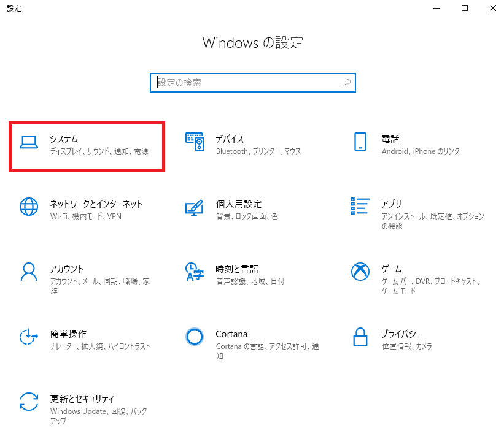Click the text アカウント、メール、同期、職場、家族
This screenshot has width=504, height=436.
click(x=100, y=286)
